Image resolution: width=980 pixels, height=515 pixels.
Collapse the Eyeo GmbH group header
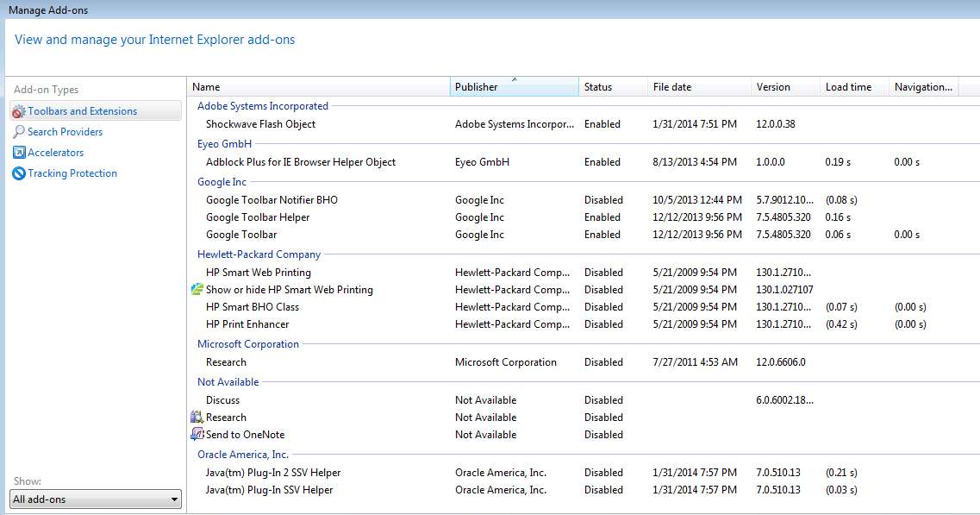pos(224,144)
